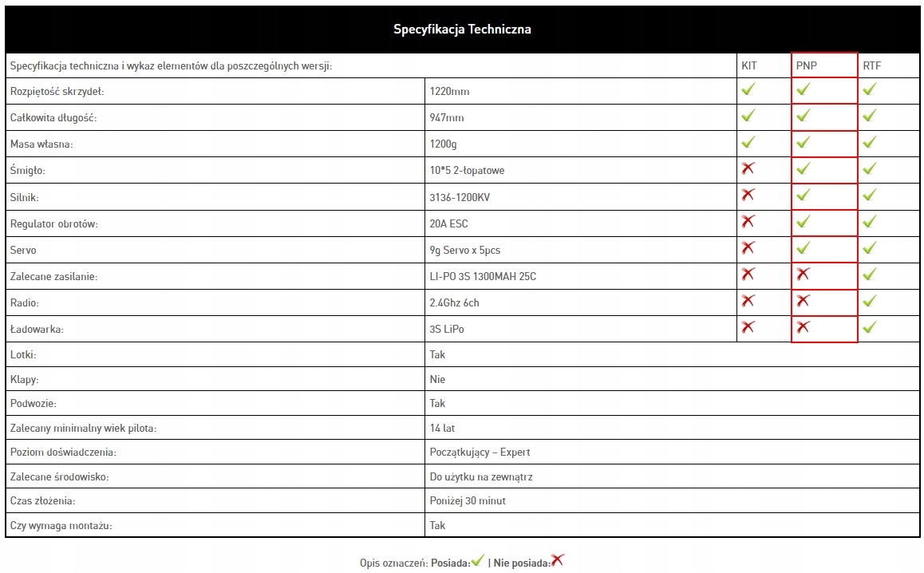Image resolution: width=924 pixels, height=573 pixels.
Task: Click the red X for Servo under KIT
Action: (748, 247)
